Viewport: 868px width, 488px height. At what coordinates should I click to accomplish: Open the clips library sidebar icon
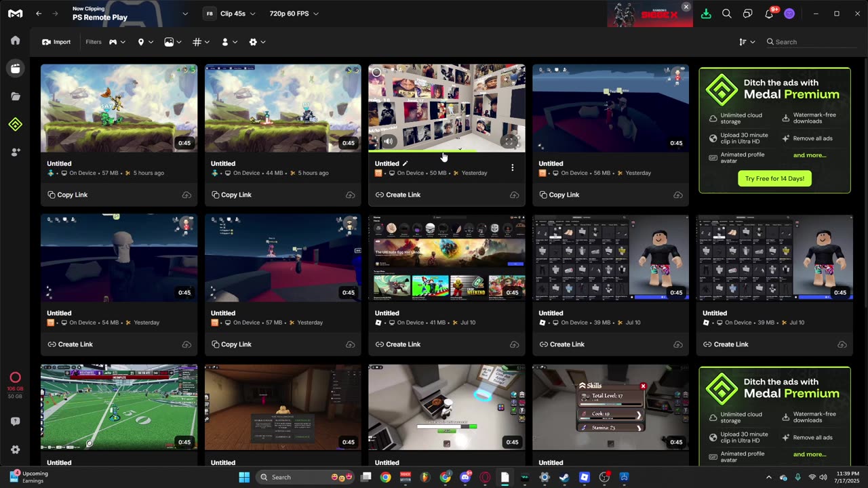click(15, 68)
